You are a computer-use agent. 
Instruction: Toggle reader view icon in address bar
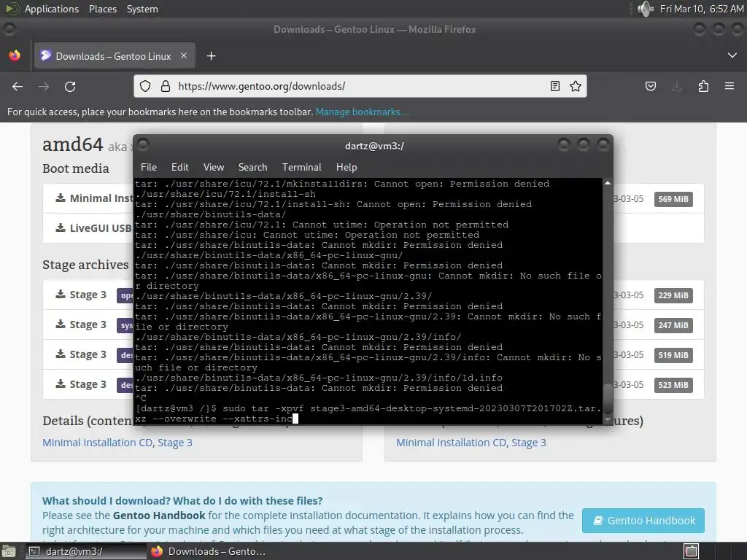554,86
